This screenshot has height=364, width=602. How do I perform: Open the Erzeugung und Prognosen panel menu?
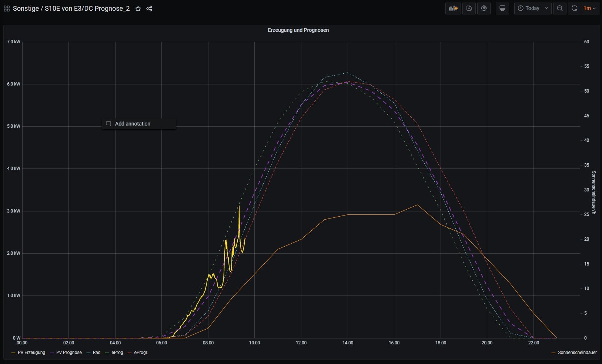pyautogui.click(x=298, y=30)
